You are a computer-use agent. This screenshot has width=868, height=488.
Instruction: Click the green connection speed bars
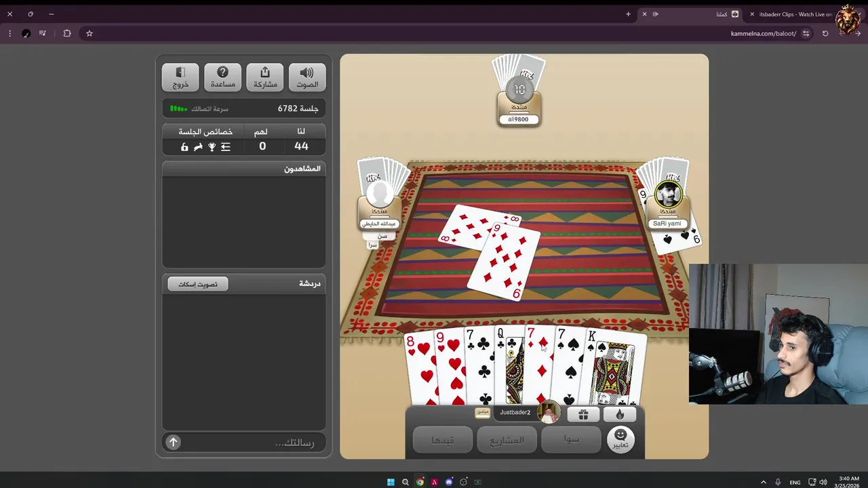pos(178,108)
